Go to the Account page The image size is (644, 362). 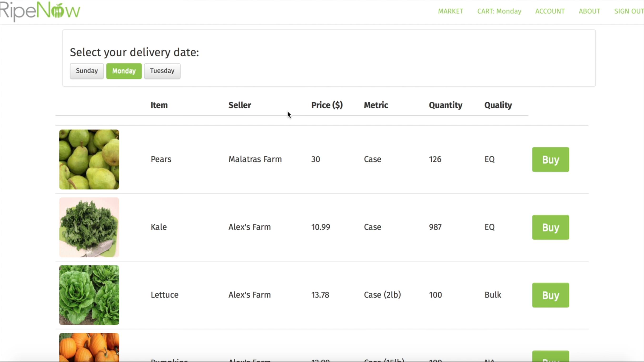[550, 11]
